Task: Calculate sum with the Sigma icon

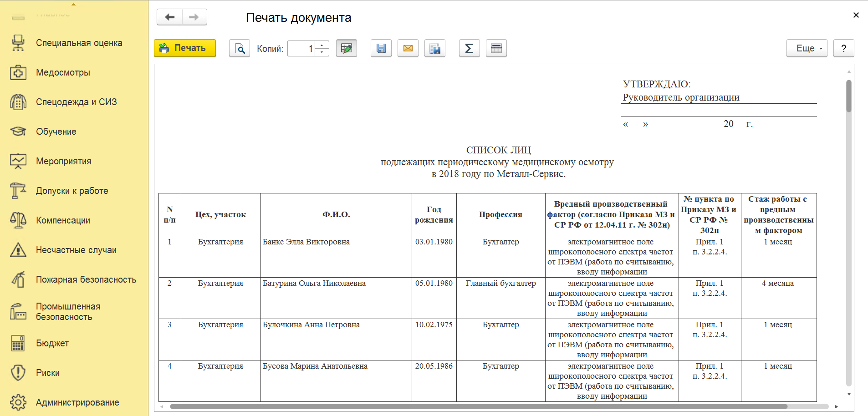Action: click(x=470, y=48)
